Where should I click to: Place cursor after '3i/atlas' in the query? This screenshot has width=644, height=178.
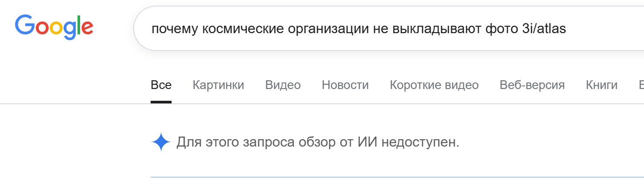(567, 29)
